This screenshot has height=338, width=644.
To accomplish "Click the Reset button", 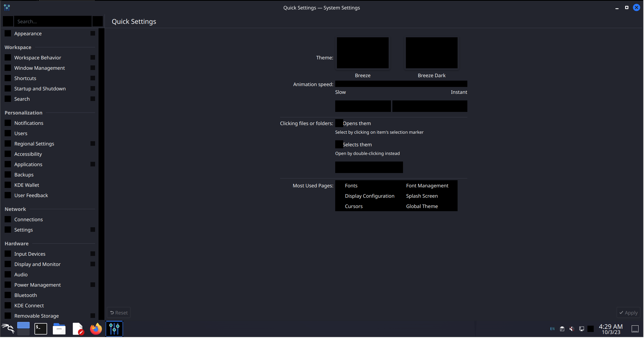I will 119,313.
